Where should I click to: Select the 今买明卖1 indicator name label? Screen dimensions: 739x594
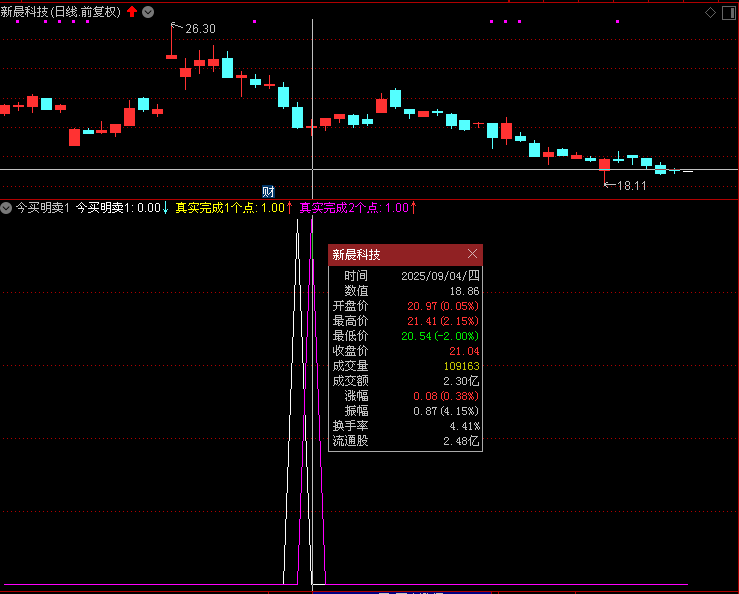[x=42, y=207]
